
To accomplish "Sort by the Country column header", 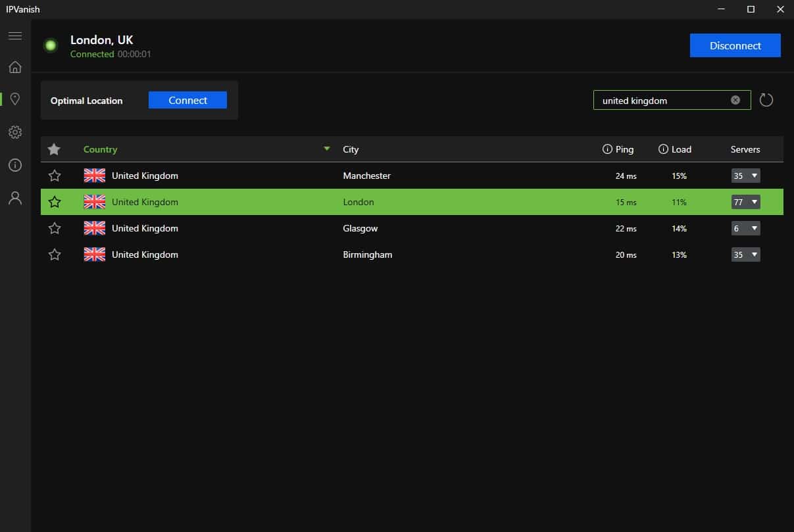I will [100, 149].
